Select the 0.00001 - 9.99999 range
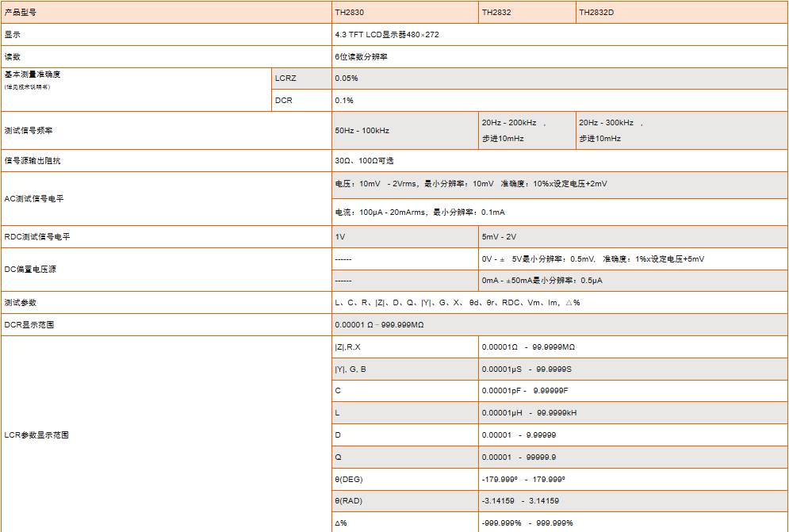789x532 pixels. click(633, 434)
